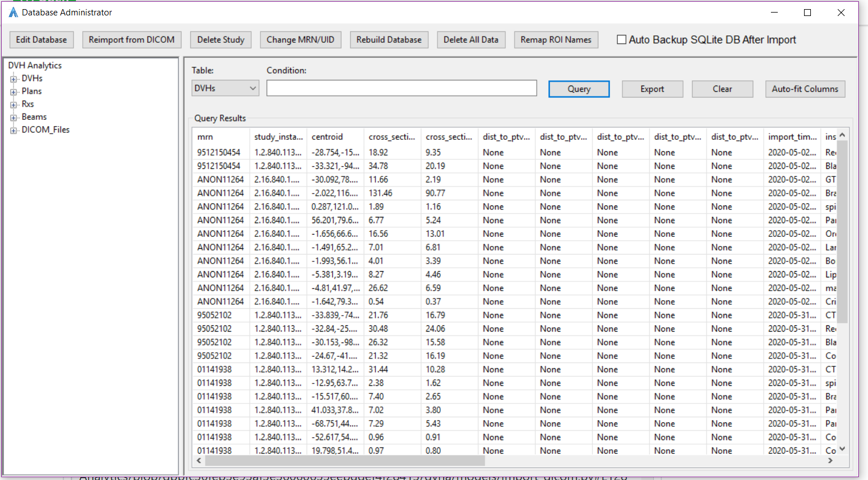The width and height of the screenshot is (868, 480).
Task: Click the Export button
Action: (x=652, y=88)
